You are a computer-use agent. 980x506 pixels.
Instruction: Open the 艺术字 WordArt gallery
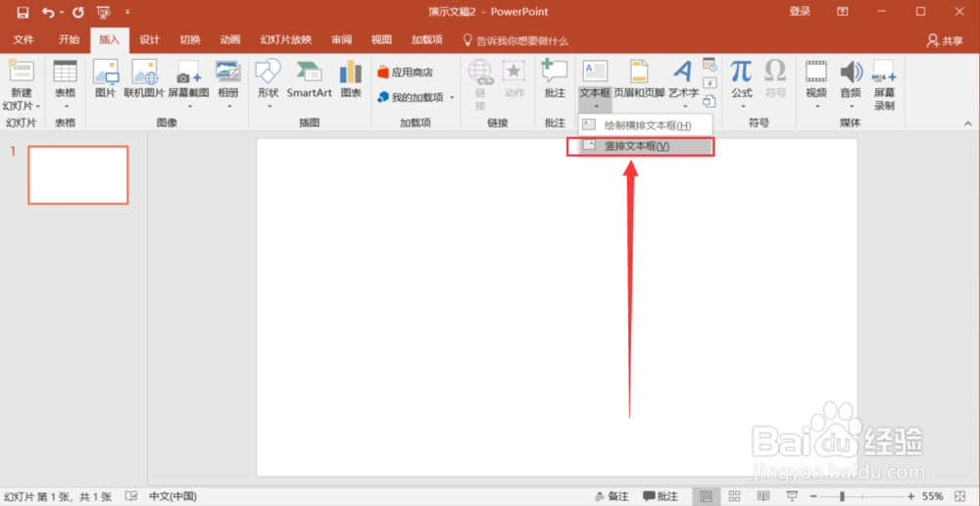[683, 85]
